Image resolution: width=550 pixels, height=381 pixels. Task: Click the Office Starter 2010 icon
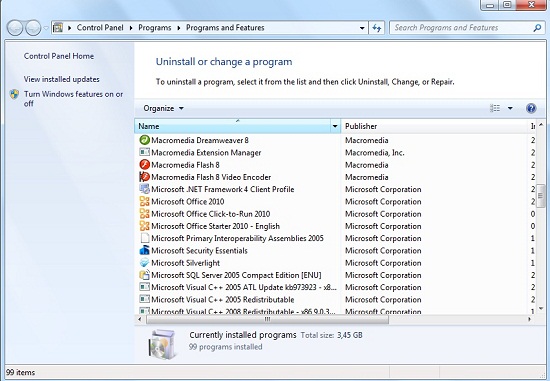point(145,226)
